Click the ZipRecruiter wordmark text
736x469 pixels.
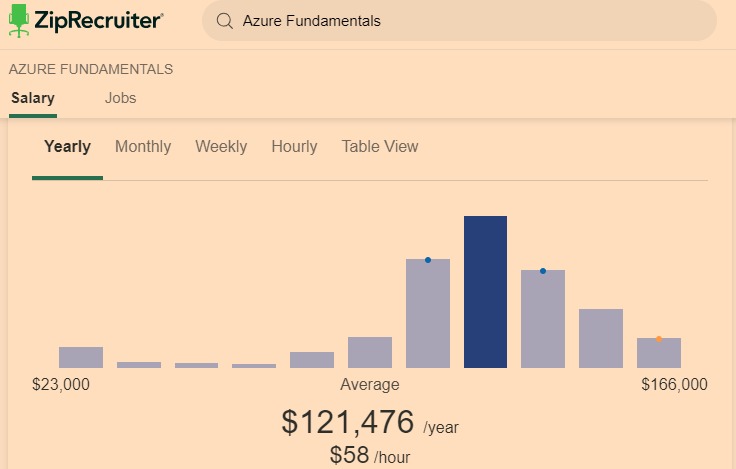coord(100,20)
